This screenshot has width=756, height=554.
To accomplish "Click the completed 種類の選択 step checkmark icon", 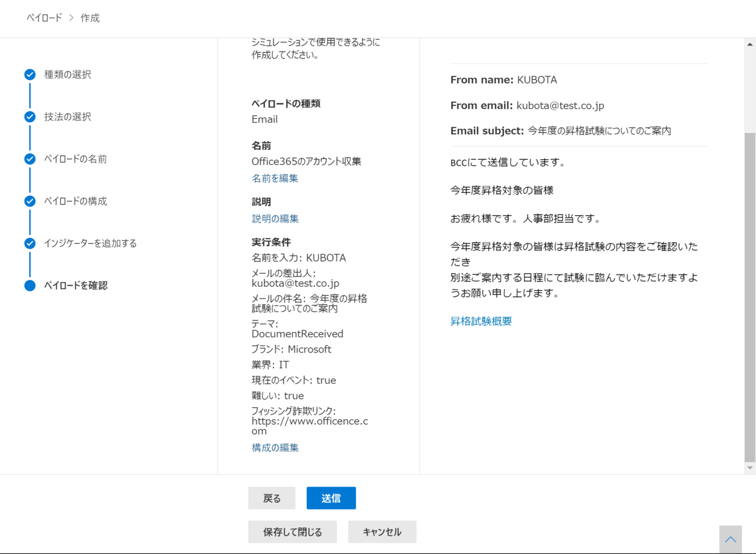I will click(x=30, y=74).
